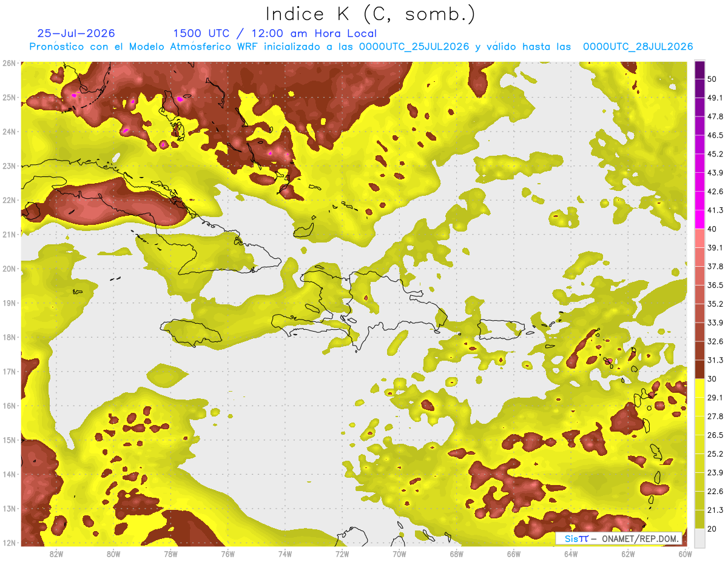Image resolution: width=728 pixels, height=562 pixels.
Task: Click the colorbar value 25.2
Action: (715, 453)
